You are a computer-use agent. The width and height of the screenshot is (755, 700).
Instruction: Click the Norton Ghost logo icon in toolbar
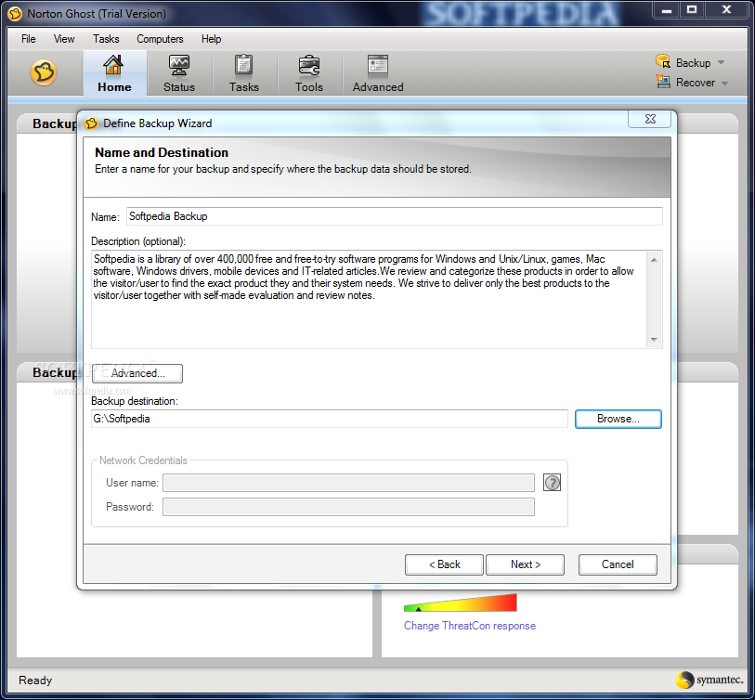pos(44,72)
